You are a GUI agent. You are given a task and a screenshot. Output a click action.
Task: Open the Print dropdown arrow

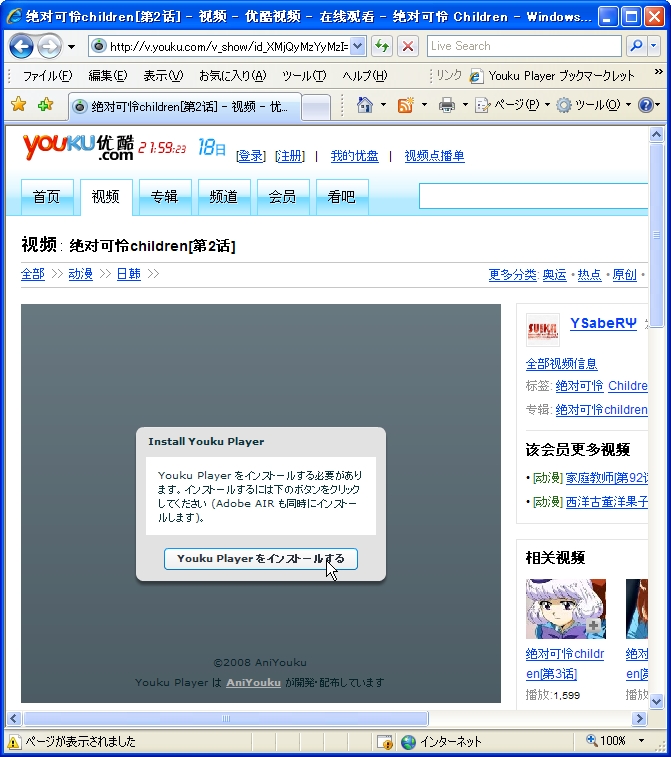pos(465,104)
